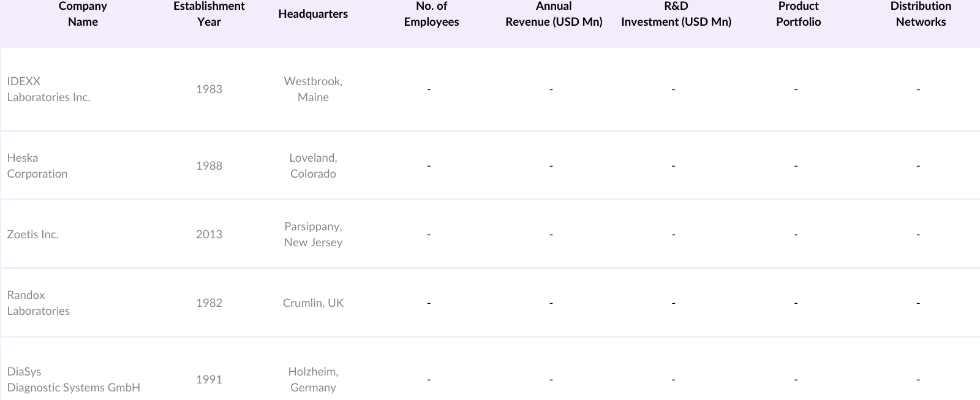Click the Company Name column header
The image size is (980, 400).
tap(83, 14)
